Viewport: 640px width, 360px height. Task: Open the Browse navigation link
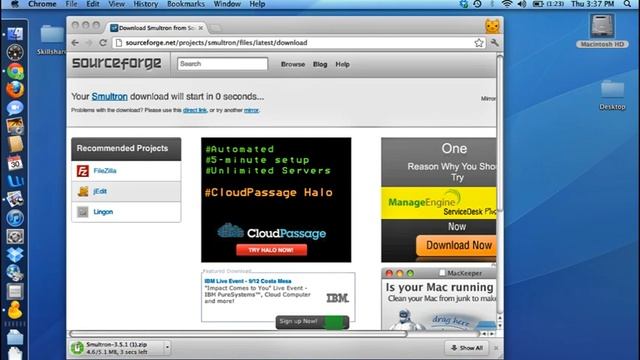(x=293, y=64)
